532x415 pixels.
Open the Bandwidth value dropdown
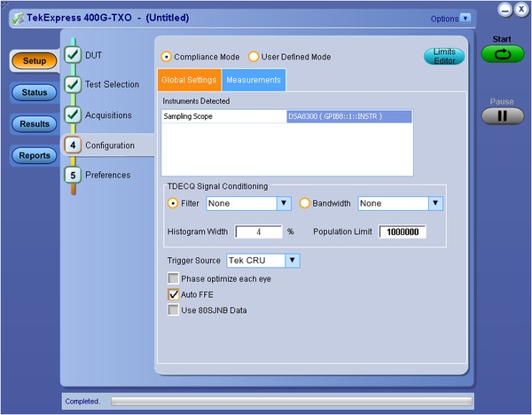[x=434, y=203]
